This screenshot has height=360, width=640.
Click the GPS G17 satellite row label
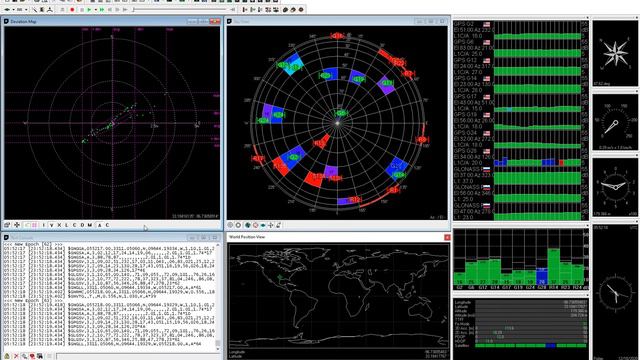(x=465, y=96)
